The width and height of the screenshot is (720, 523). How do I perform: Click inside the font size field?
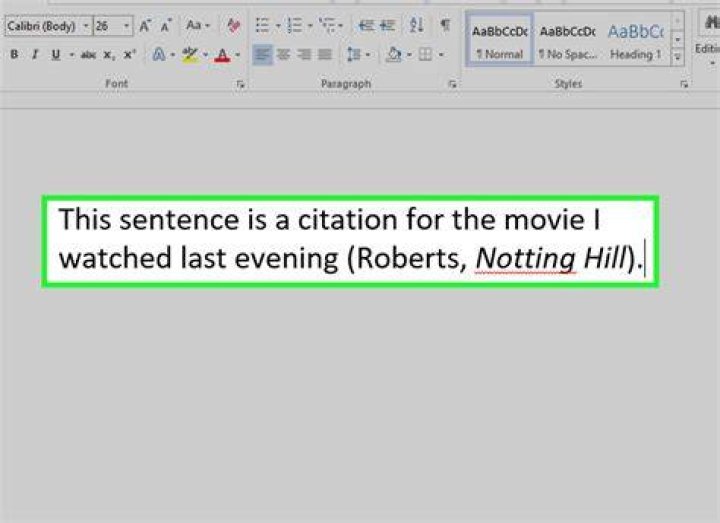[107, 26]
